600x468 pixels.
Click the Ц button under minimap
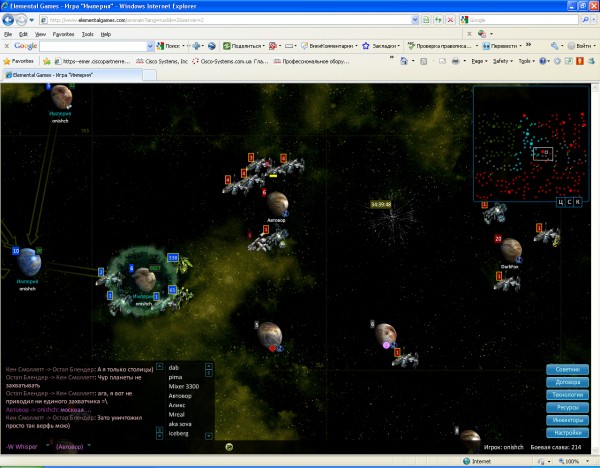tap(560, 202)
